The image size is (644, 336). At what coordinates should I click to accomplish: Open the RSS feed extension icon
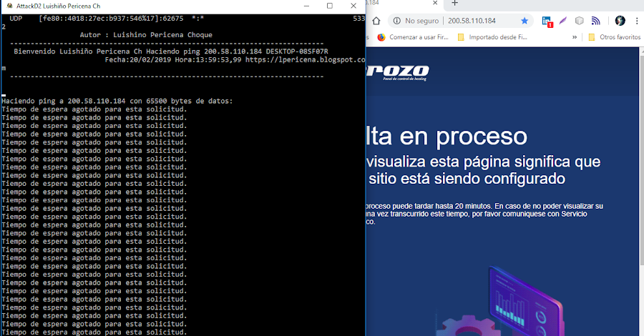(x=595, y=21)
